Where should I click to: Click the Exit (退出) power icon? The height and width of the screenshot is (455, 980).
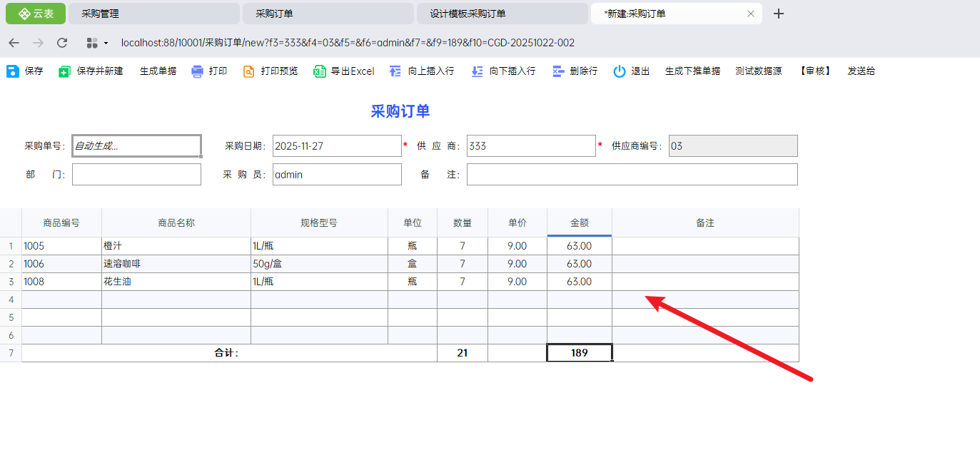point(620,71)
